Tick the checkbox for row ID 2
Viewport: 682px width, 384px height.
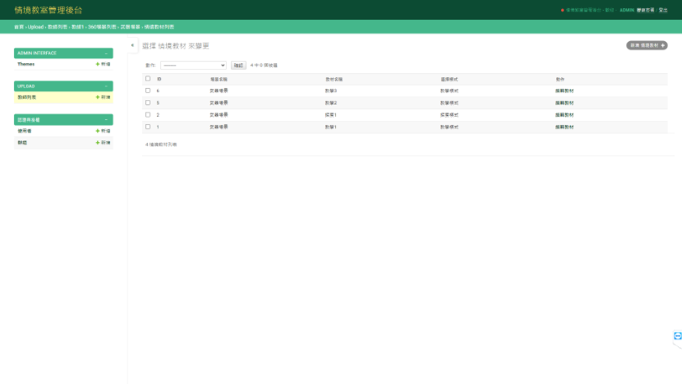click(148, 115)
